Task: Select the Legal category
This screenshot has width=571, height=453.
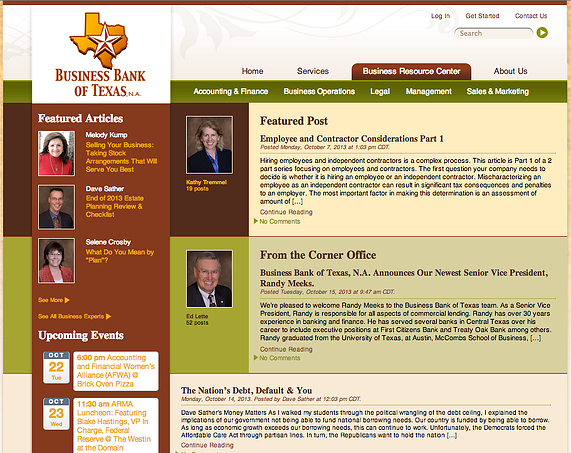Action: [380, 91]
